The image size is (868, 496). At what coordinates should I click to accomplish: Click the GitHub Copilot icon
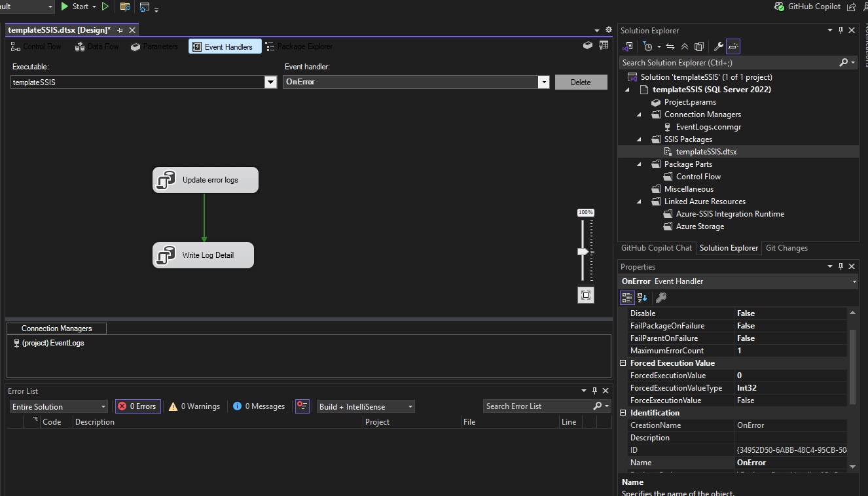click(x=779, y=7)
